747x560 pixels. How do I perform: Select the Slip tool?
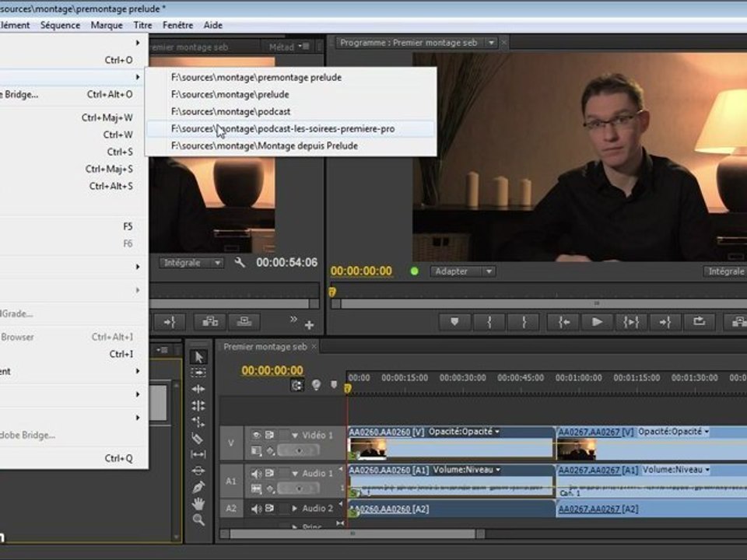point(198,454)
